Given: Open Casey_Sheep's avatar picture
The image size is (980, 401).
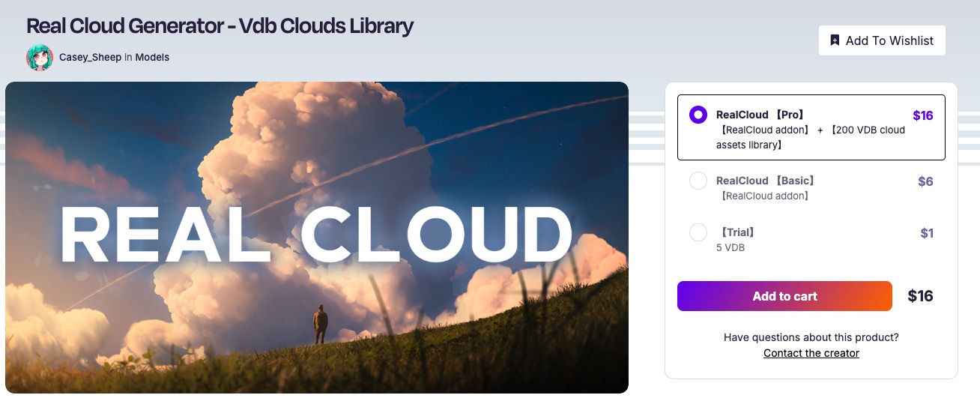Looking at the screenshot, I should (x=40, y=57).
